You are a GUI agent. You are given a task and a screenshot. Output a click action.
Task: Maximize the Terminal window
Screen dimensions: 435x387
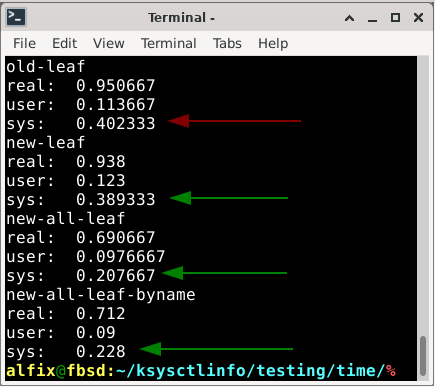click(395, 18)
